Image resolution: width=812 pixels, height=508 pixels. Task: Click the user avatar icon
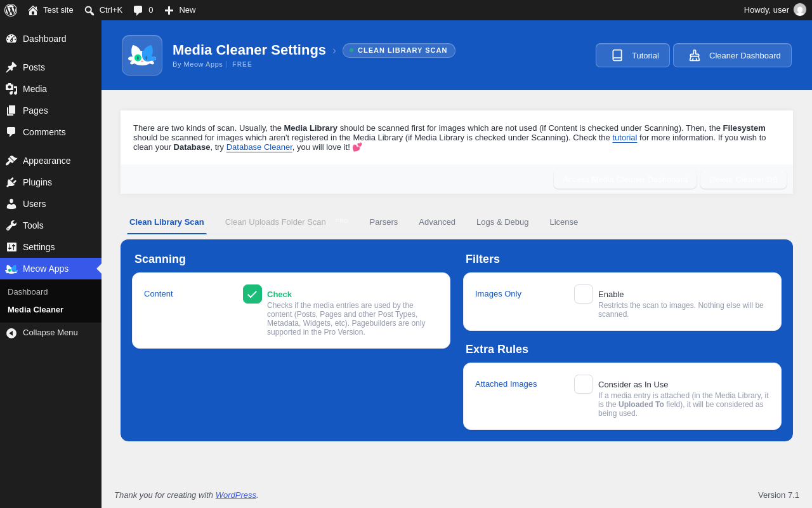coord(800,10)
